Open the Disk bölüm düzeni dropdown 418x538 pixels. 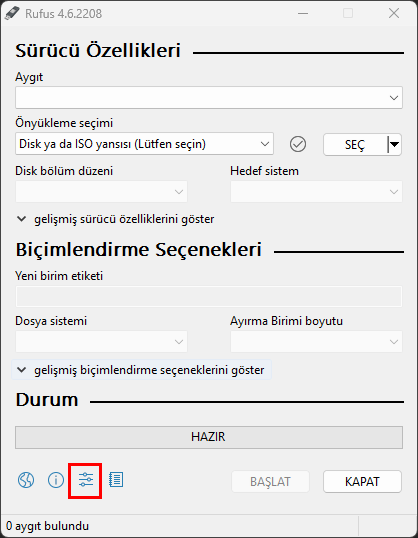pos(101,191)
